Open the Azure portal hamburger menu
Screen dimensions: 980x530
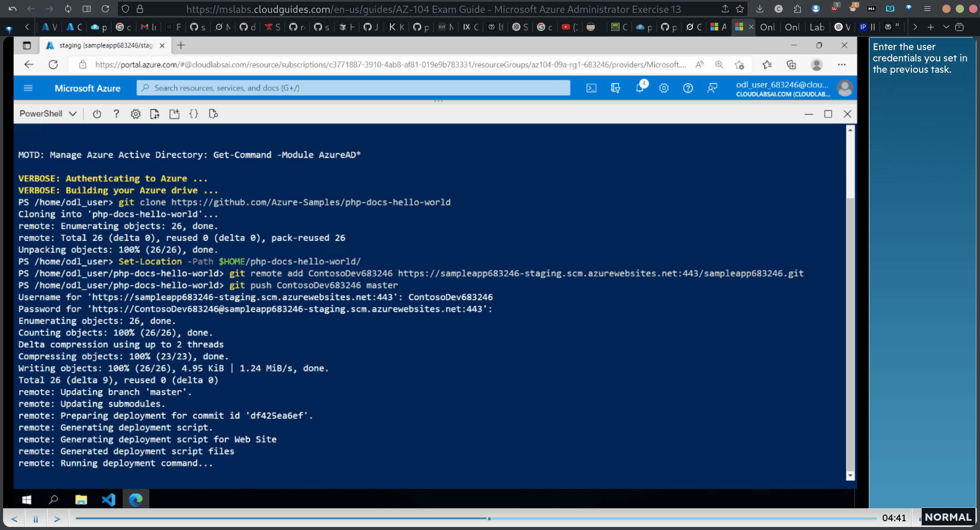tap(28, 88)
